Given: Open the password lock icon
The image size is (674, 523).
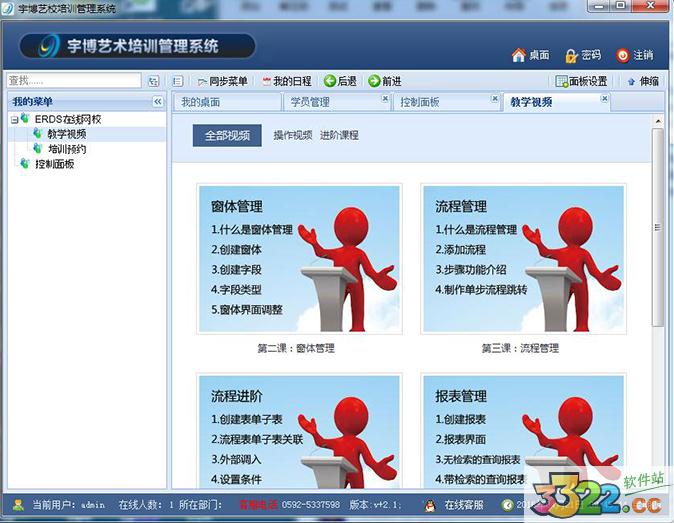Looking at the screenshot, I should tap(571, 55).
